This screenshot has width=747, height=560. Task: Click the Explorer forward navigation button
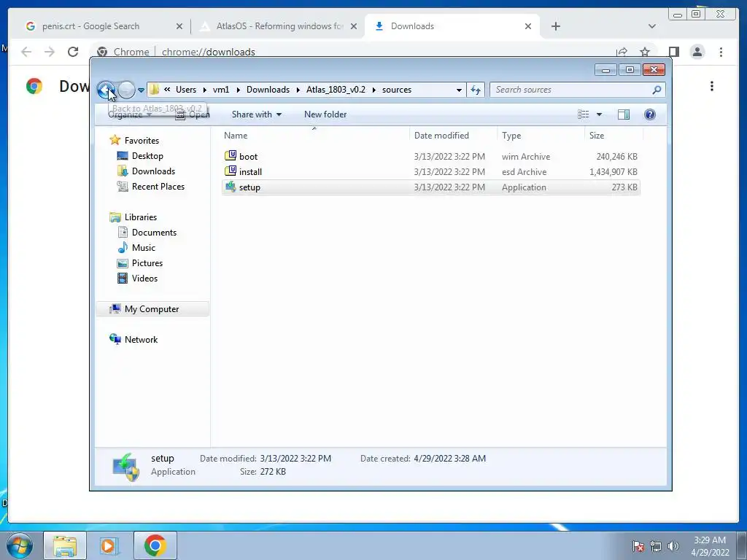pyautogui.click(x=126, y=90)
